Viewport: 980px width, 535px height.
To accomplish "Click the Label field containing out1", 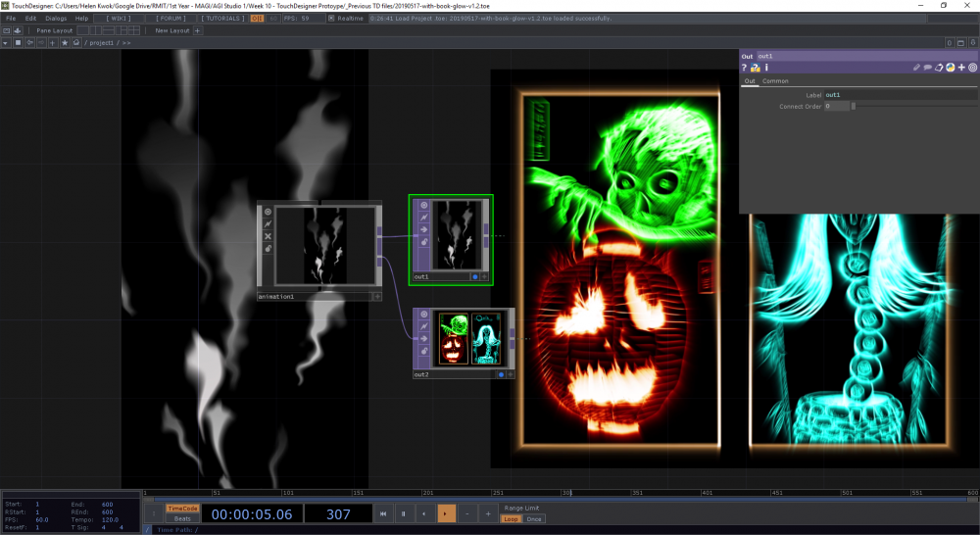I will pos(901,95).
